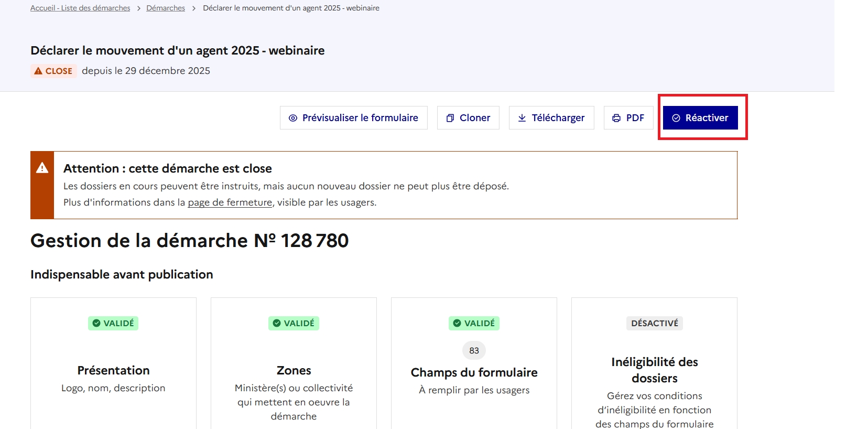Click the VALIDÉ badge on Zones card
This screenshot has width=868, height=429.
pos(294,323)
